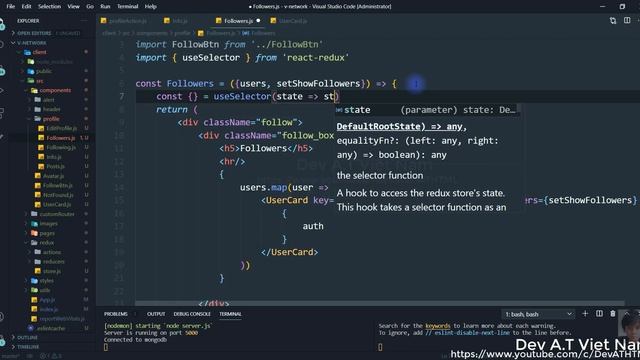Split the terminal pane
This screenshot has height=360, width=640.
point(599,313)
